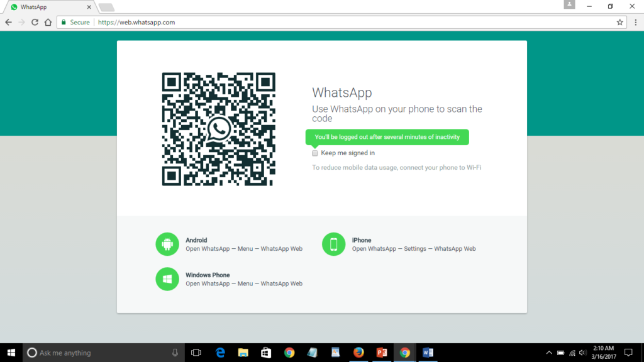Click the volume speaker icon
The width and height of the screenshot is (644, 362).
[582, 353]
